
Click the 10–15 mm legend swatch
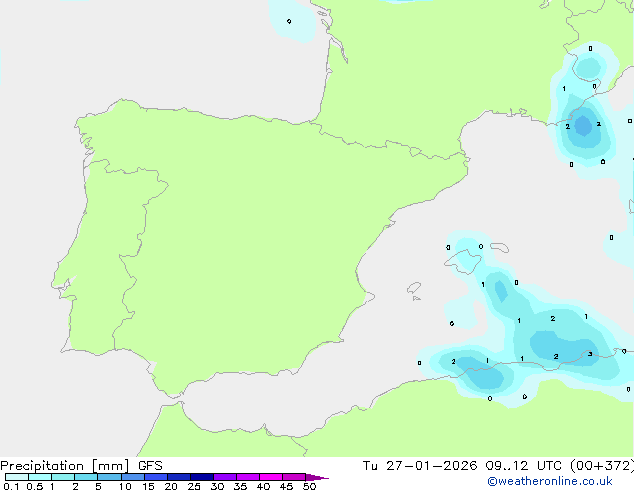point(132,477)
